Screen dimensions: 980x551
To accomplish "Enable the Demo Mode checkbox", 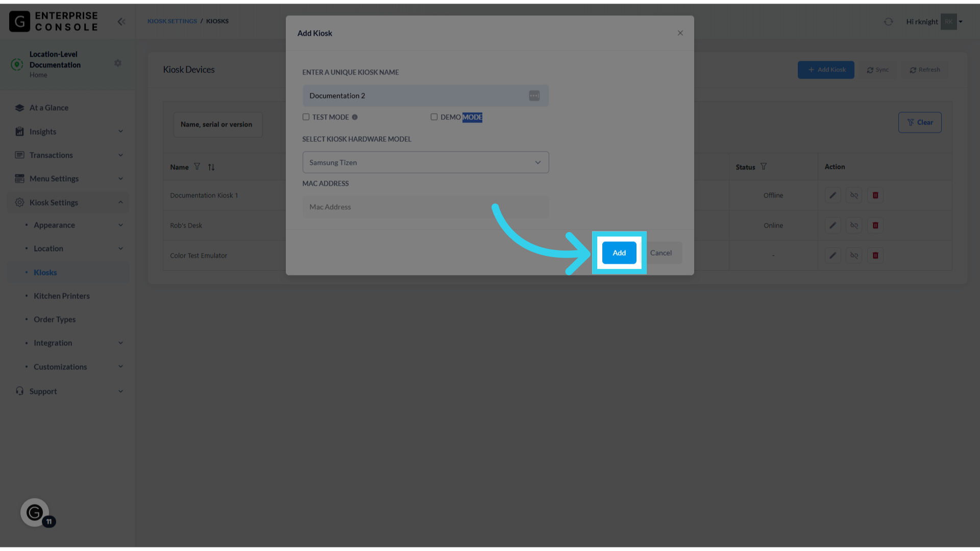I will click(434, 117).
